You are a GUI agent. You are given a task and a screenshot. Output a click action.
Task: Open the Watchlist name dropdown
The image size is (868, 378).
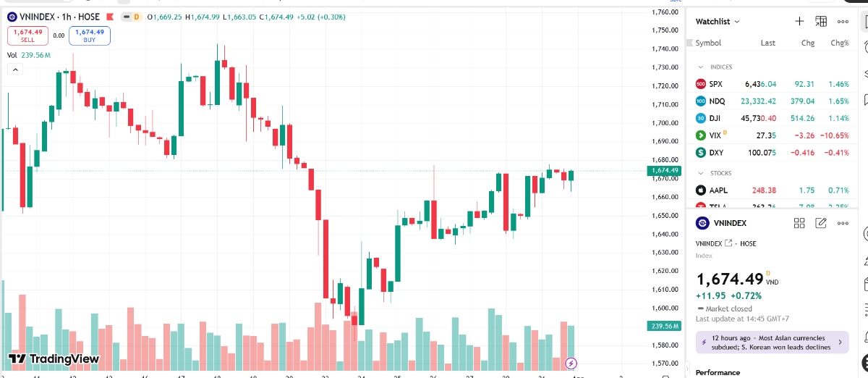click(718, 22)
